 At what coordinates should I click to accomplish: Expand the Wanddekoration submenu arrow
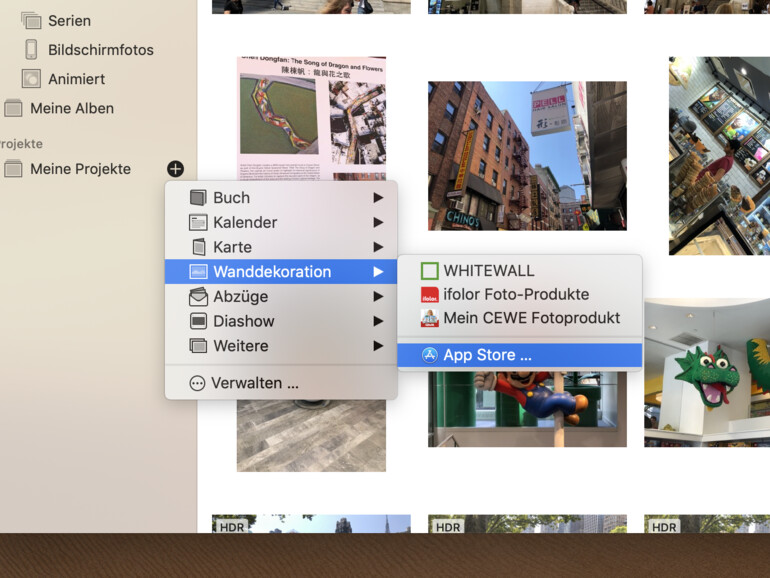click(x=378, y=272)
